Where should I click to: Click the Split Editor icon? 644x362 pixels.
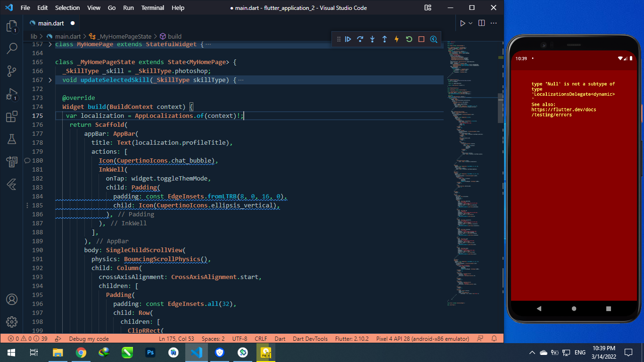(x=481, y=23)
